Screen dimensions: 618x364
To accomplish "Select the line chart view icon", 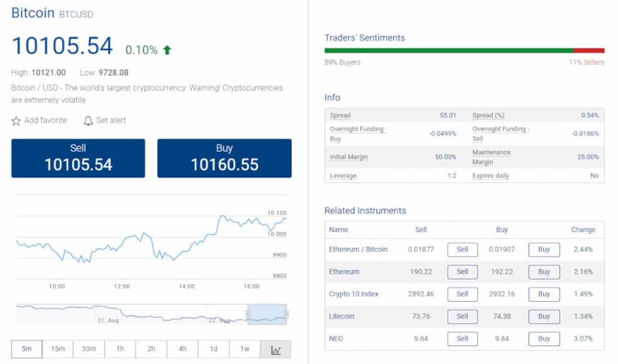I will (x=275, y=349).
